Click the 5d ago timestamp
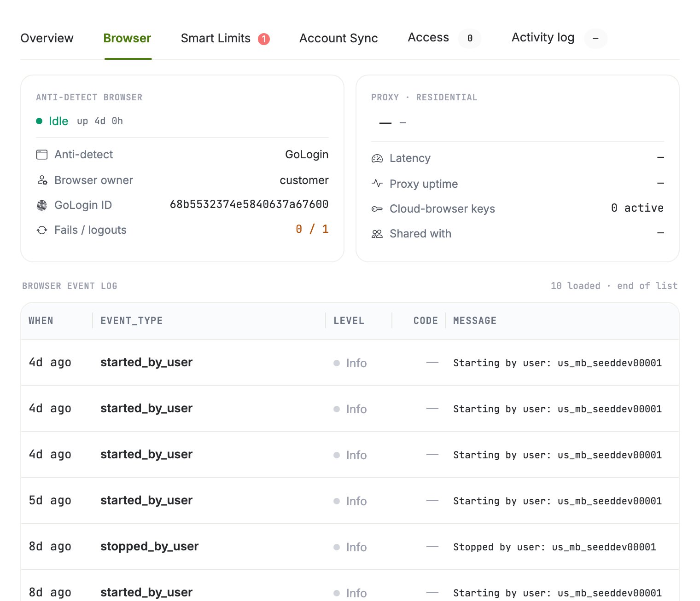 50,501
